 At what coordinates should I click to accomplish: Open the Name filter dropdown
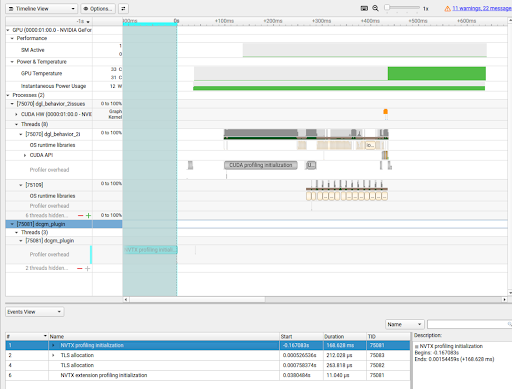405,324
